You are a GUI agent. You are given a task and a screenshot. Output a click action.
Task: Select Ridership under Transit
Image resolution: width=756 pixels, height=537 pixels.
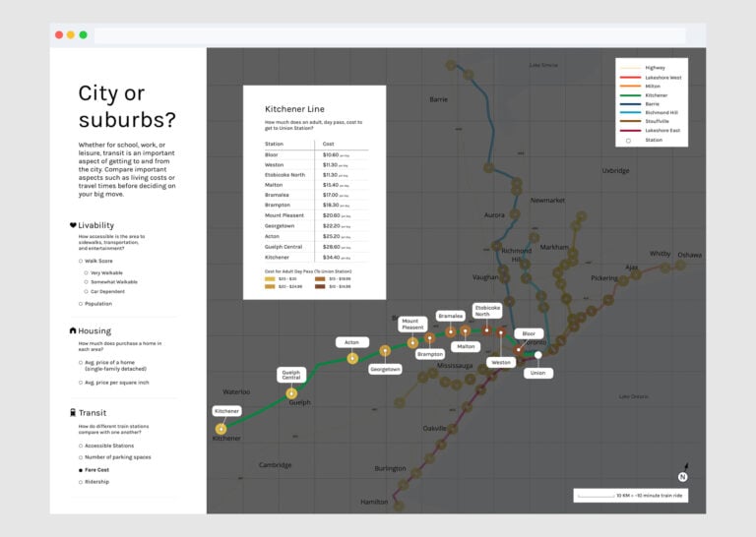coord(81,482)
